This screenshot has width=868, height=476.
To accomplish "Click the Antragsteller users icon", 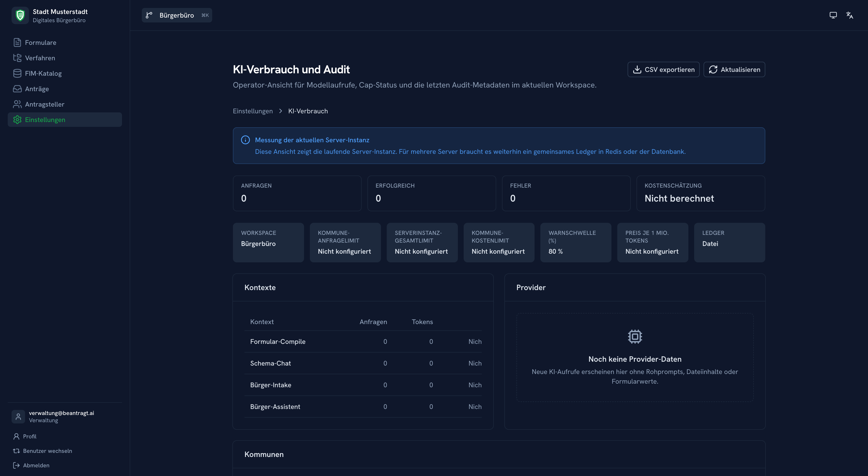I will click(17, 104).
